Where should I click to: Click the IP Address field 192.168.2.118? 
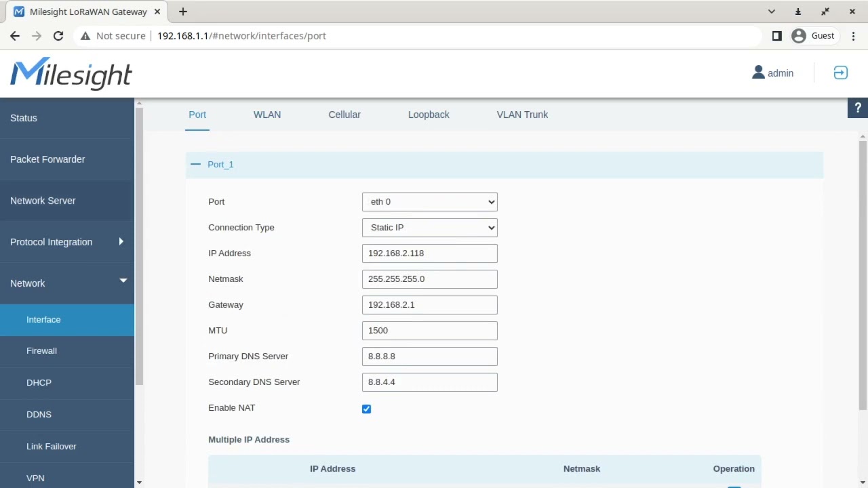(x=430, y=253)
